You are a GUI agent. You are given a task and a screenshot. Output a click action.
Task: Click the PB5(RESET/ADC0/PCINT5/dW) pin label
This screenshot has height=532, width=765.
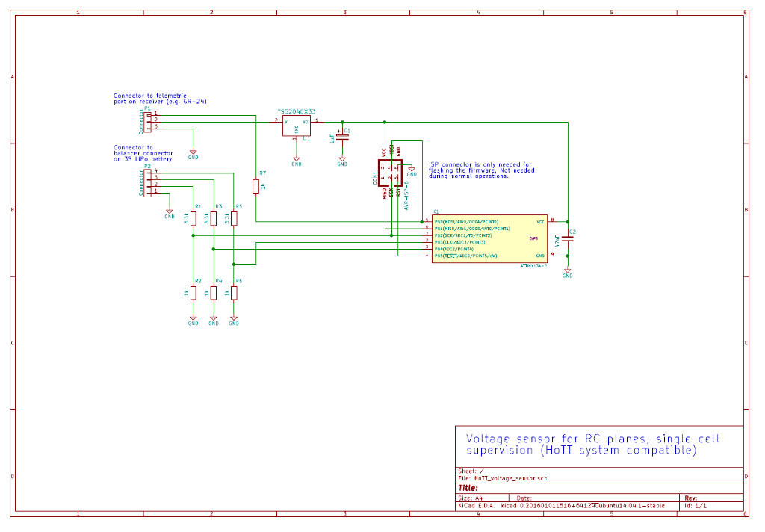(466, 256)
